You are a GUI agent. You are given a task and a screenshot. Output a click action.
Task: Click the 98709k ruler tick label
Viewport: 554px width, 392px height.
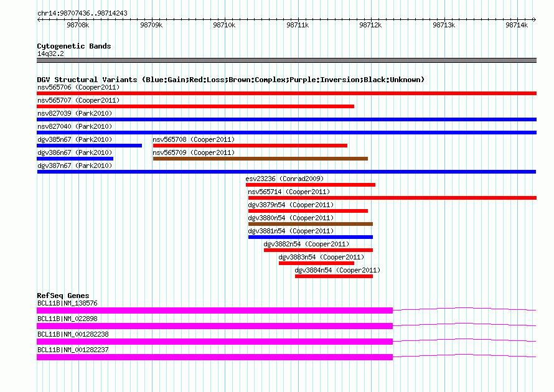click(x=151, y=25)
